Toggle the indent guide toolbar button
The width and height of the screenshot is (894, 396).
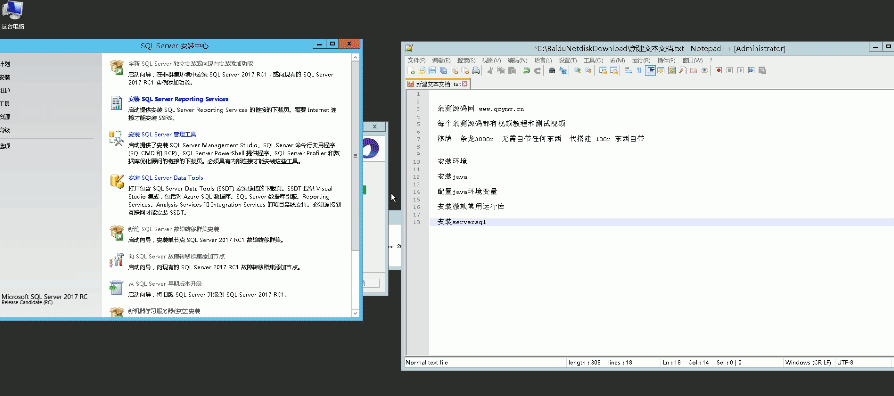[651, 71]
